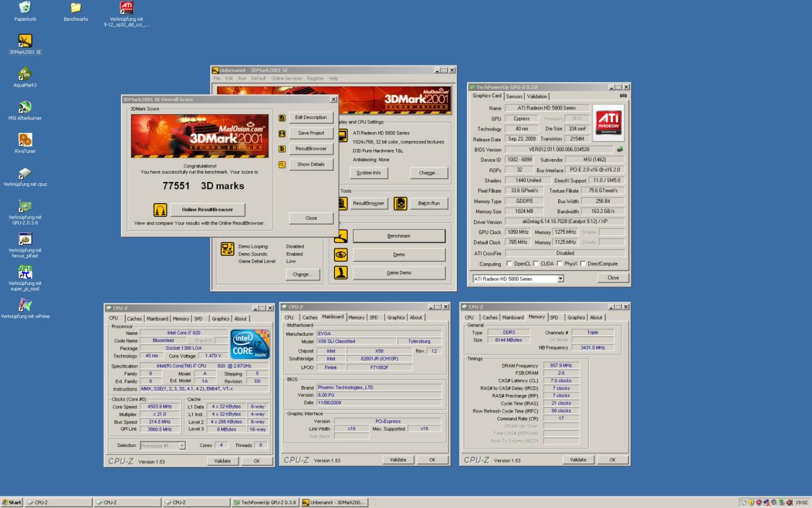The image size is (812, 508).
Task: Click the DRAM Frequency 857.9 MHz value
Action: tap(561, 366)
